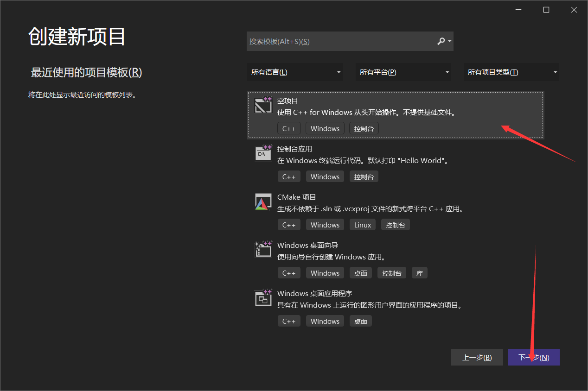Click the Windows tag under Empty Project (空项目)

pos(325,128)
